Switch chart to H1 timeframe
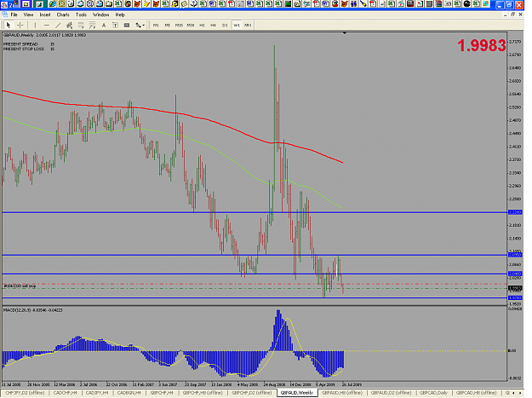 pos(202,25)
